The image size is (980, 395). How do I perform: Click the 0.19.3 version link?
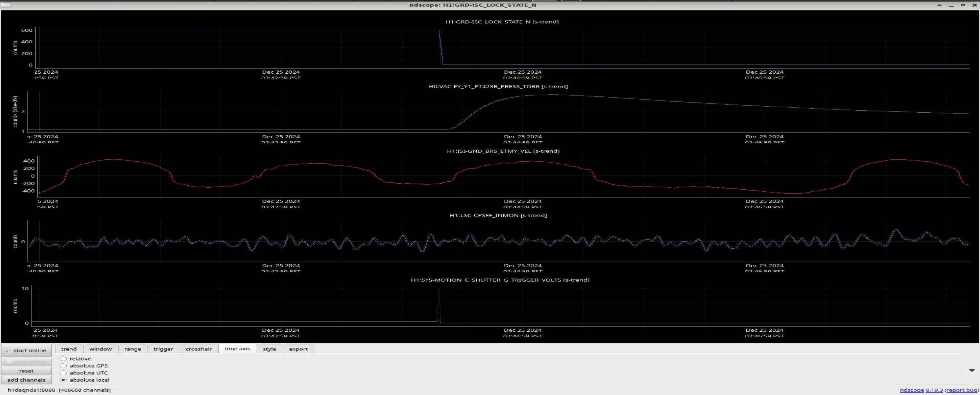(934, 390)
